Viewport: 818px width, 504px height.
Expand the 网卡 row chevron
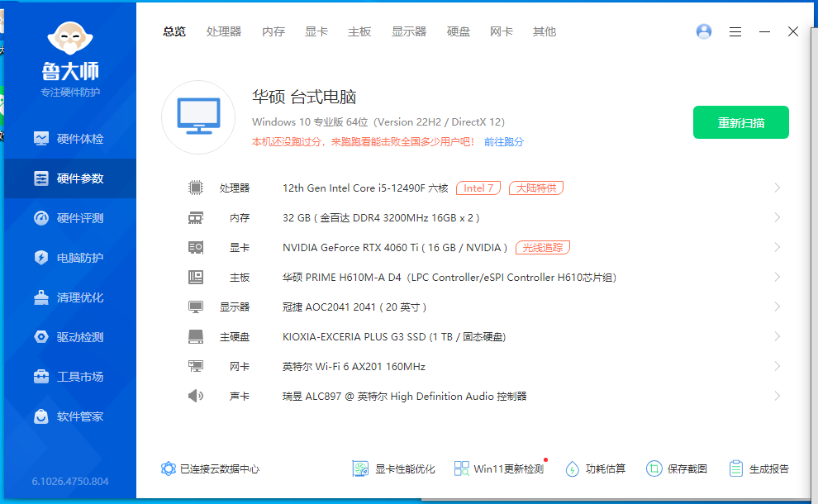[777, 366]
